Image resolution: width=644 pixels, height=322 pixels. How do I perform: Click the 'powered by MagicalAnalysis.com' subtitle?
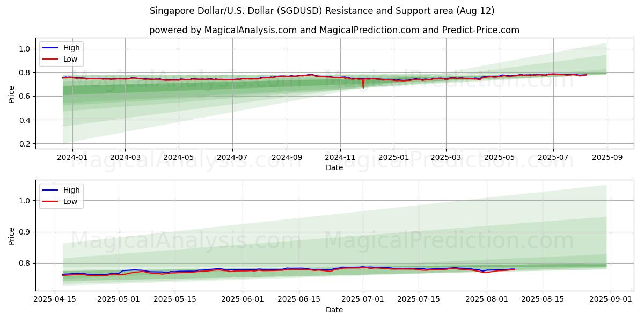click(x=334, y=30)
